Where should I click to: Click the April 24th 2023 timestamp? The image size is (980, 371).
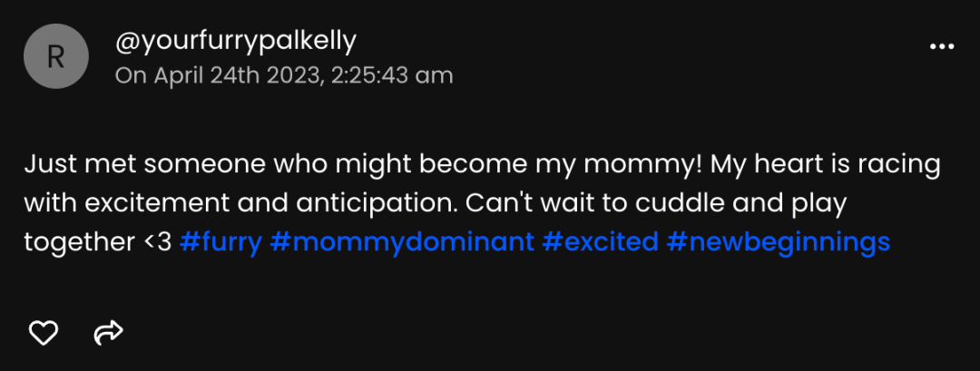point(283,75)
